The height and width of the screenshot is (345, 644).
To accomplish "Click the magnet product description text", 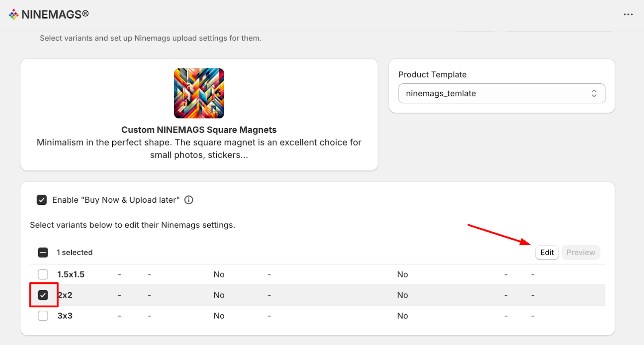I will pyautogui.click(x=199, y=148).
